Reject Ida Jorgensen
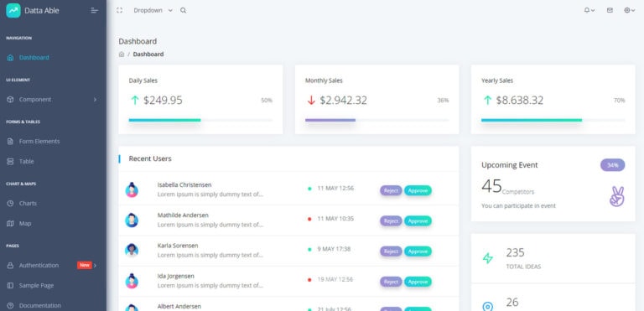 pyautogui.click(x=391, y=282)
